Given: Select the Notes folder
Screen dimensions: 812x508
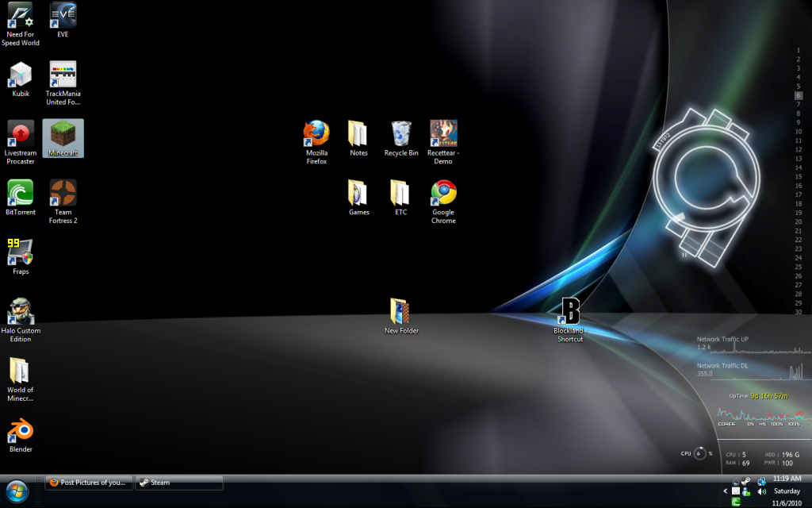Looking at the screenshot, I should point(358,138).
